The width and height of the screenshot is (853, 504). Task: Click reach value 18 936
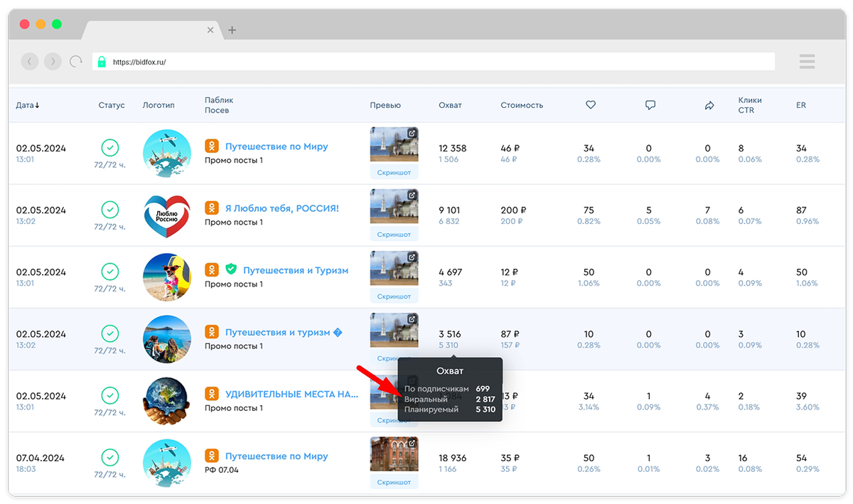click(453, 458)
